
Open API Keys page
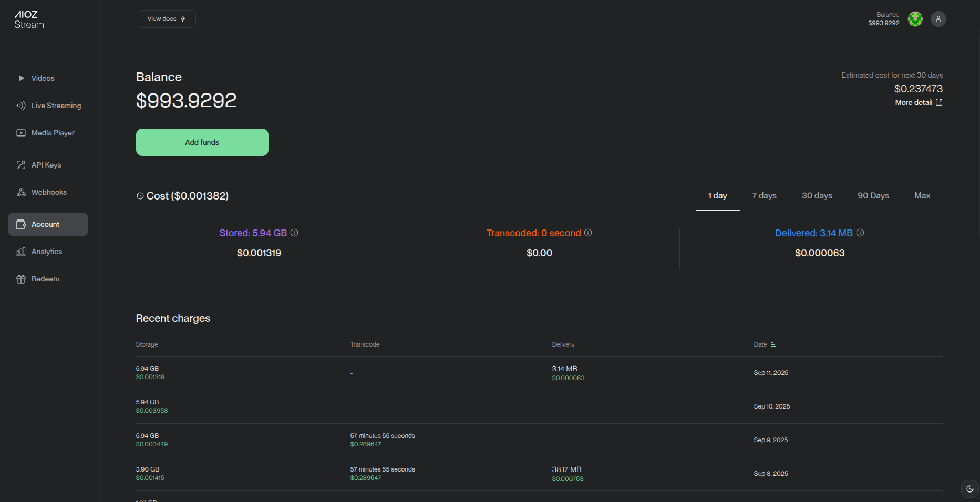coord(46,165)
